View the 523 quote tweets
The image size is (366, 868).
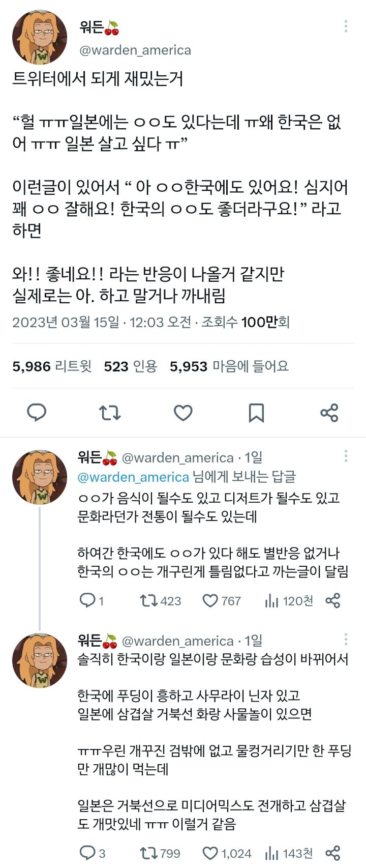click(x=131, y=366)
